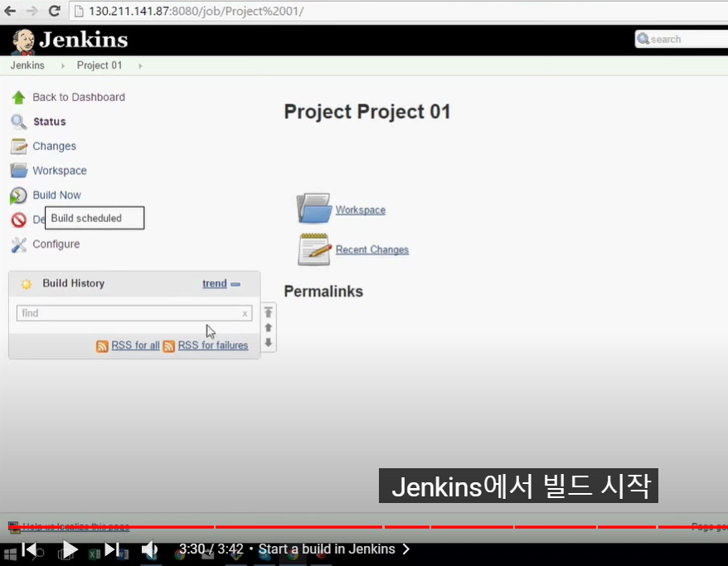Click the Back to Dashboard green arrow icon
The width and height of the screenshot is (728, 566).
click(x=18, y=98)
